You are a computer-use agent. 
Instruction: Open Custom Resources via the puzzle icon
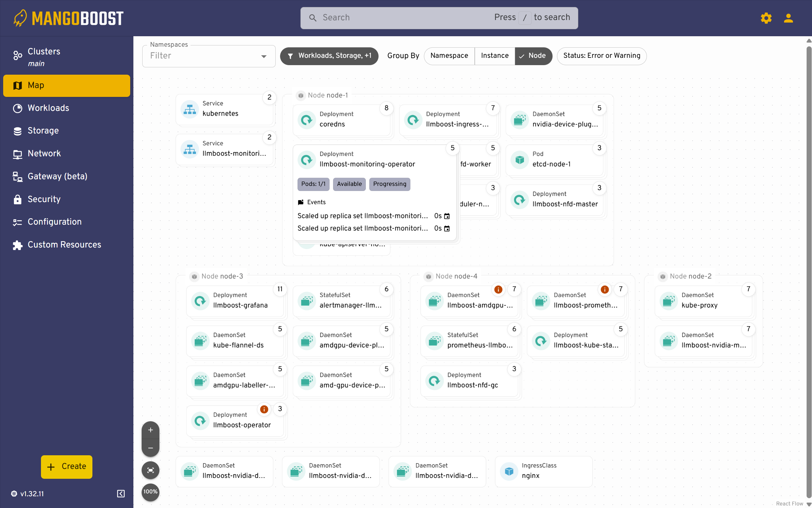coord(17,245)
